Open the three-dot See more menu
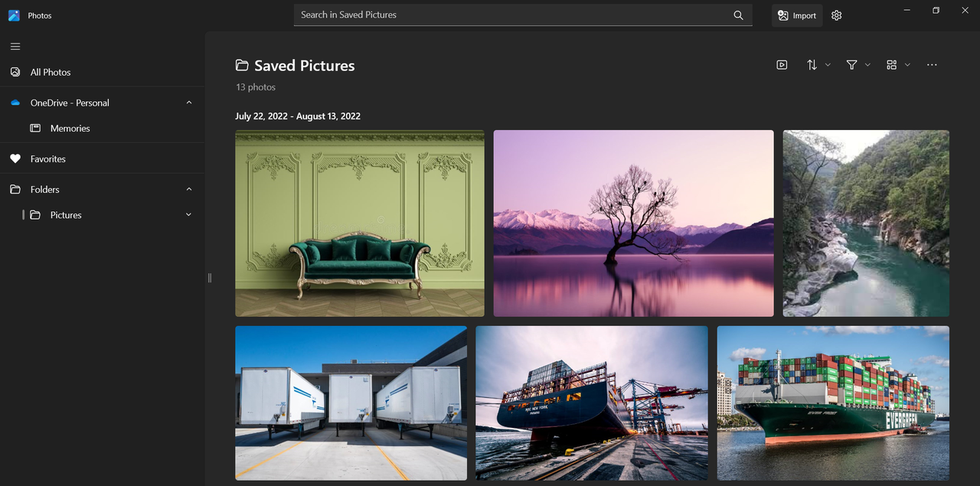The image size is (980, 486). (x=932, y=65)
